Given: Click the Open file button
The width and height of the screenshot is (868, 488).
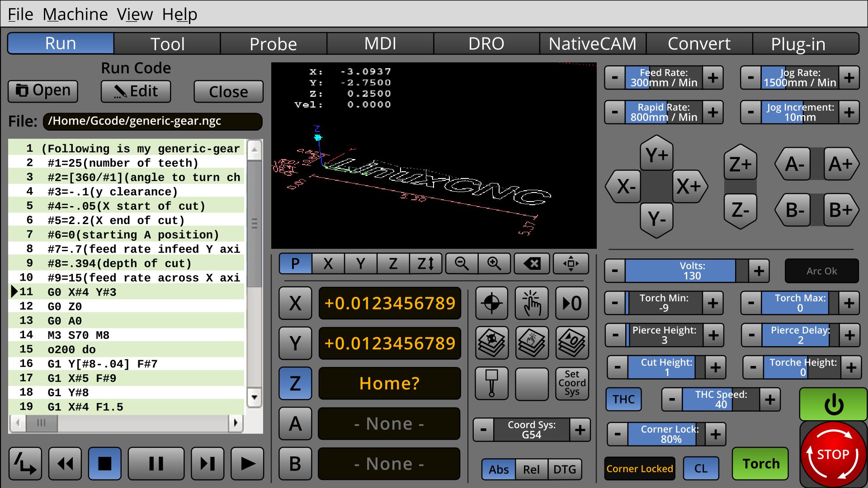Looking at the screenshot, I should (x=43, y=91).
